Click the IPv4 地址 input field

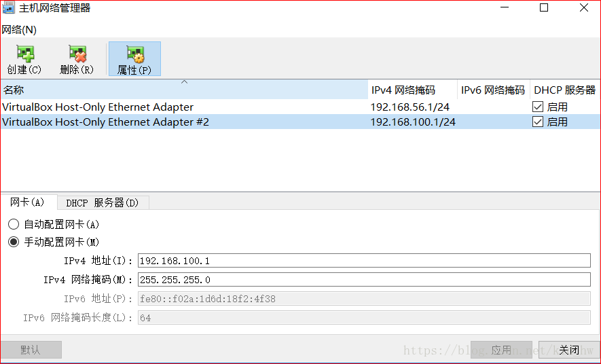coord(364,261)
